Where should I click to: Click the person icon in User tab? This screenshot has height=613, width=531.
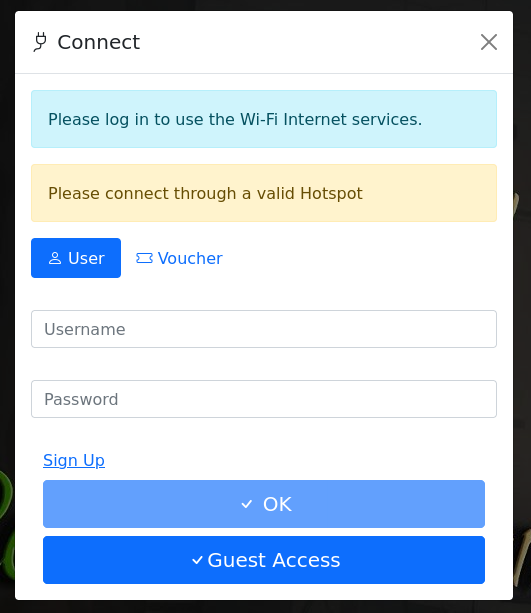coord(55,258)
